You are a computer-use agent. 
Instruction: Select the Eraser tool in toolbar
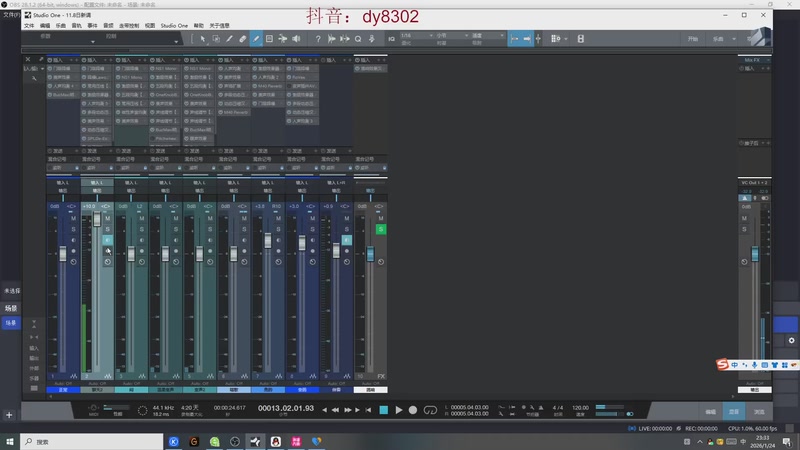pos(243,39)
